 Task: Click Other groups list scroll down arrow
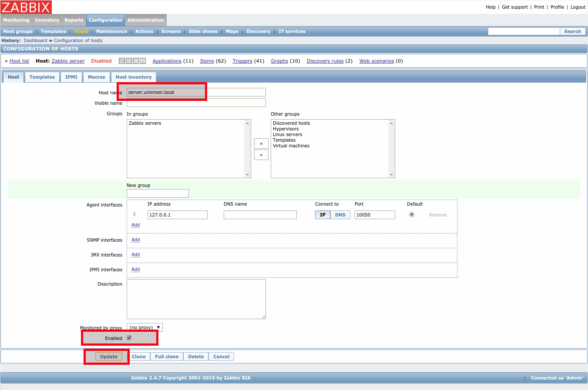(x=392, y=175)
